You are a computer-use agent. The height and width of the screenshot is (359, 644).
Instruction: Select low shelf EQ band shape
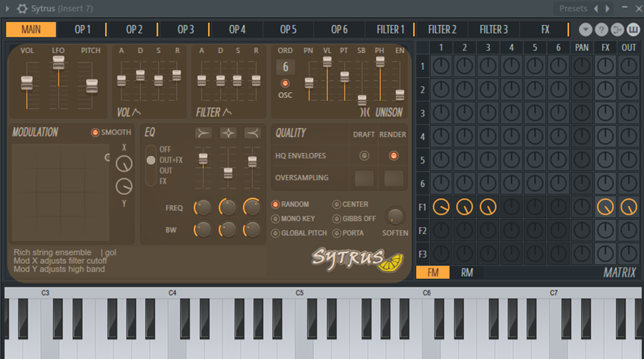point(203,133)
